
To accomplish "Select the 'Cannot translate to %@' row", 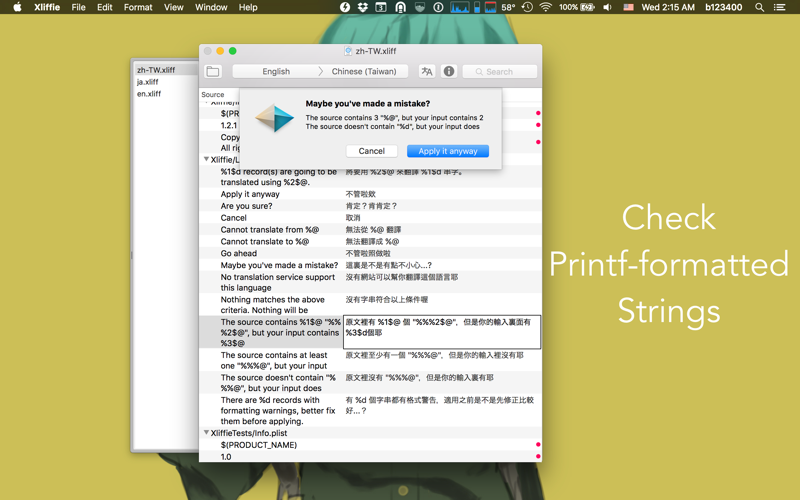I will click(370, 241).
